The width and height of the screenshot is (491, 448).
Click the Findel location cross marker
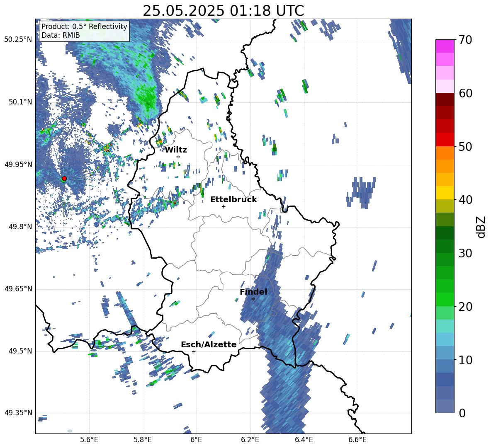point(253,299)
